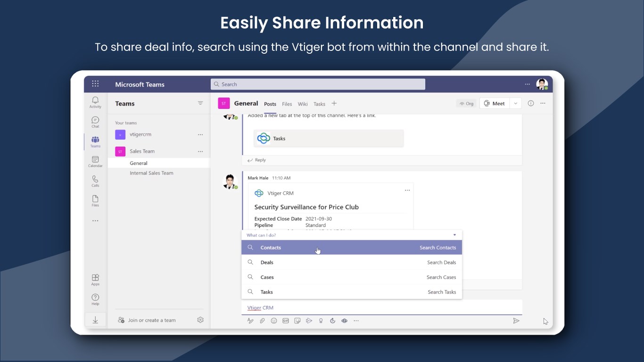Add a new tab with plus
The image size is (644, 362).
tap(334, 103)
